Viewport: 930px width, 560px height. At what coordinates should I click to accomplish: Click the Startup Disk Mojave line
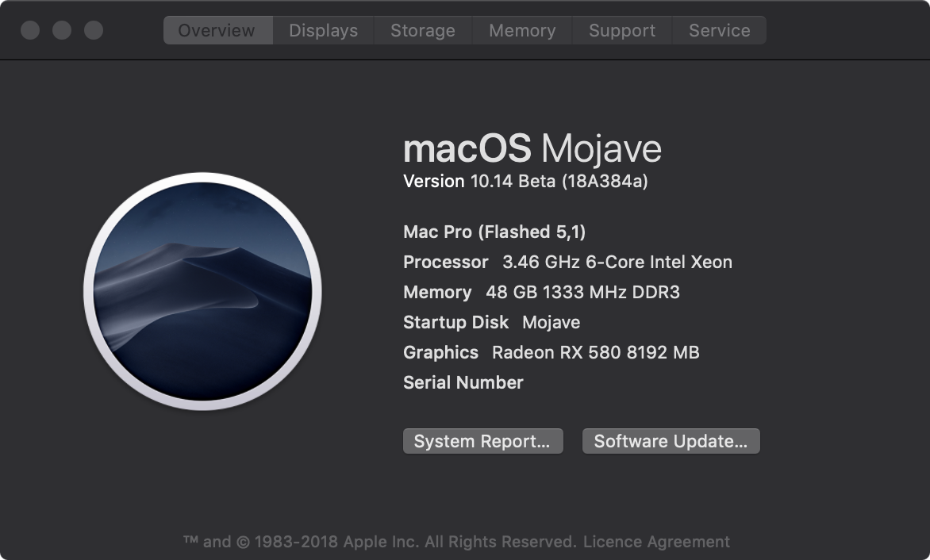click(x=491, y=323)
